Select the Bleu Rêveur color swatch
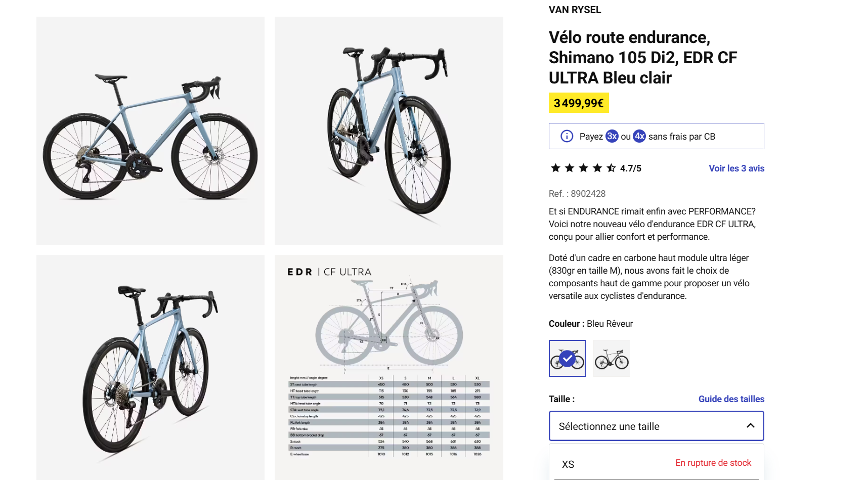Image resolution: width=868 pixels, height=480 pixels. click(x=567, y=358)
